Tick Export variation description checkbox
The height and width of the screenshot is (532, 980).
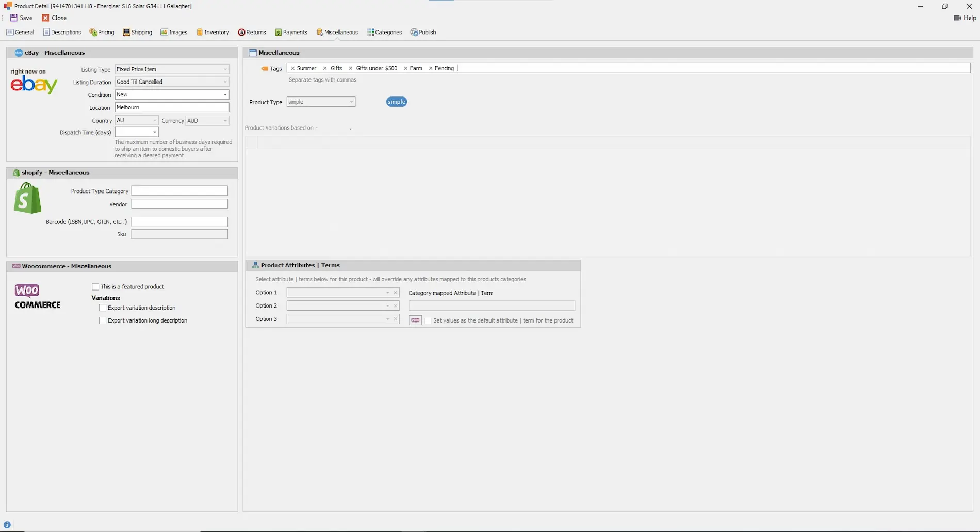103,308
